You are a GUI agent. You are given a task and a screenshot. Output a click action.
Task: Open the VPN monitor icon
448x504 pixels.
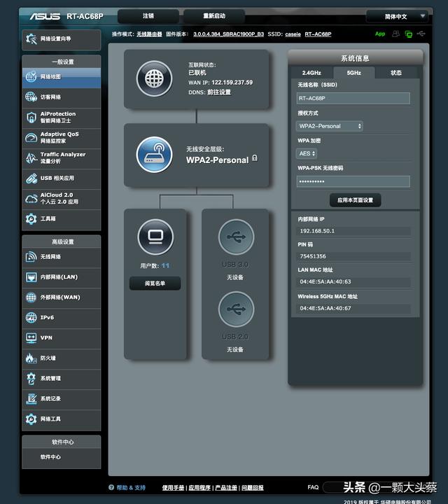(x=31, y=338)
